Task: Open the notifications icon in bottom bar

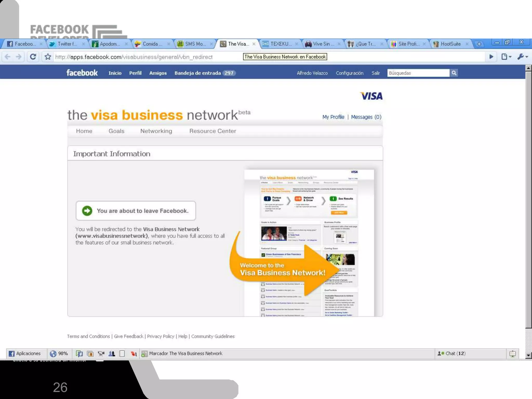Action: coord(512,354)
